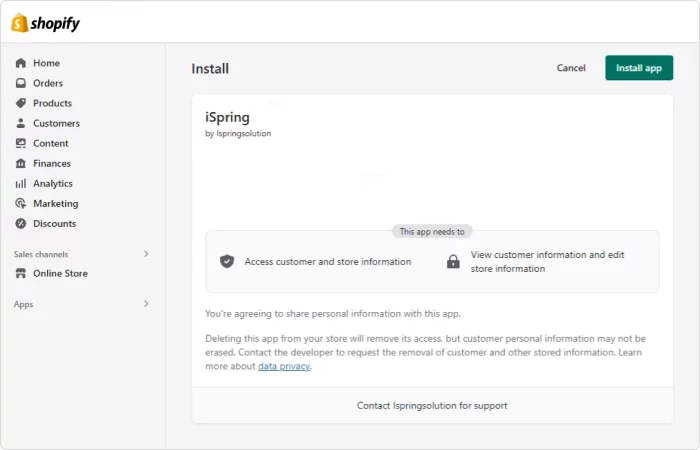Click the Customers person icon
Image resolution: width=700 pixels, height=450 pixels.
21,123
